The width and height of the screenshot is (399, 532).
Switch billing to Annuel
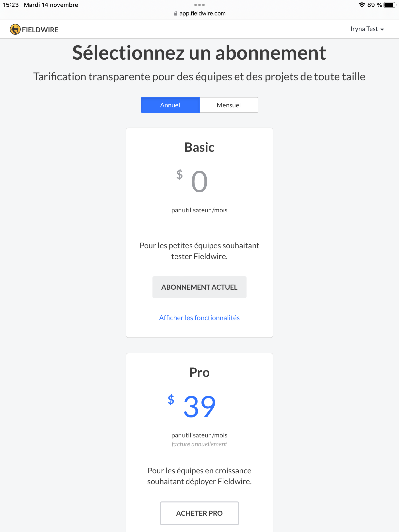pyautogui.click(x=170, y=105)
